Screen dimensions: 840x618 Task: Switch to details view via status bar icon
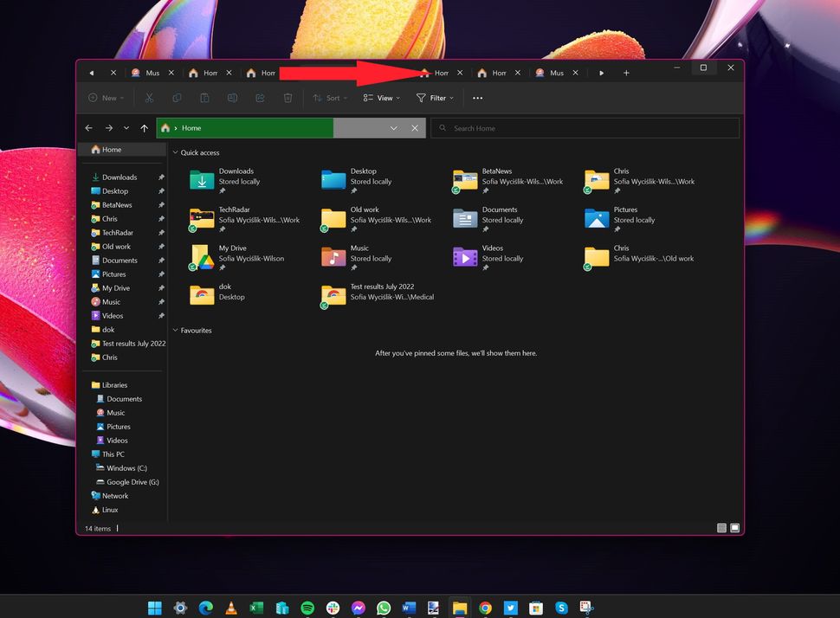point(720,527)
